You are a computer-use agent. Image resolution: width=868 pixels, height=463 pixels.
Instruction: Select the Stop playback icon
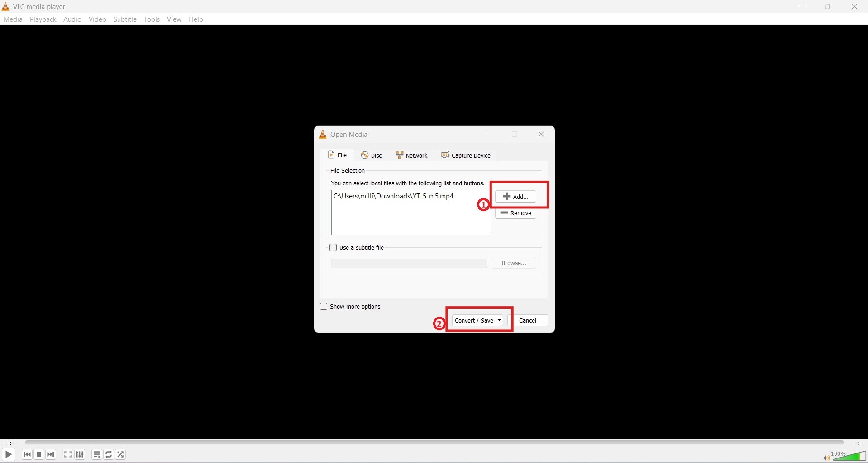[x=39, y=454]
